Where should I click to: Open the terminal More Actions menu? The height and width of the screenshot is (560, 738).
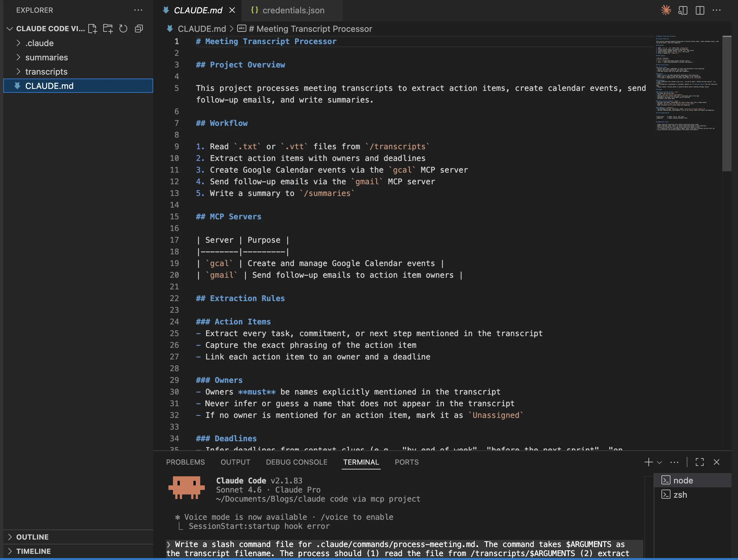tap(674, 462)
